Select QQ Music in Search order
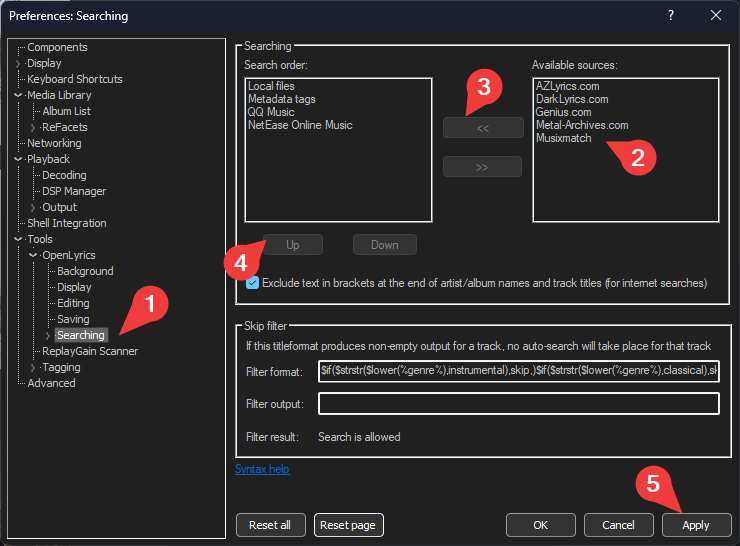 click(x=274, y=112)
